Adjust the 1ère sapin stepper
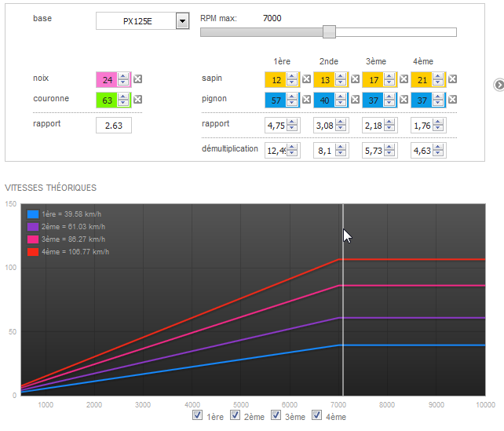 click(x=292, y=79)
